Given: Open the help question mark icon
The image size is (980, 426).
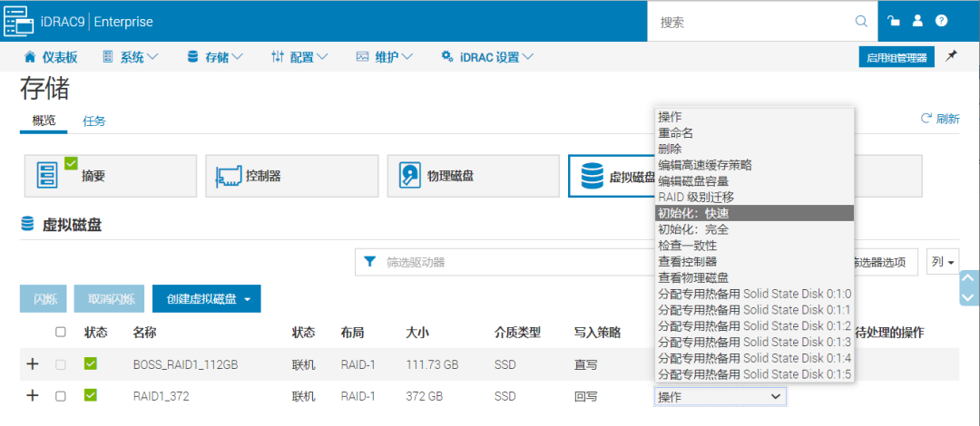Looking at the screenshot, I should pyautogui.click(x=941, y=21).
